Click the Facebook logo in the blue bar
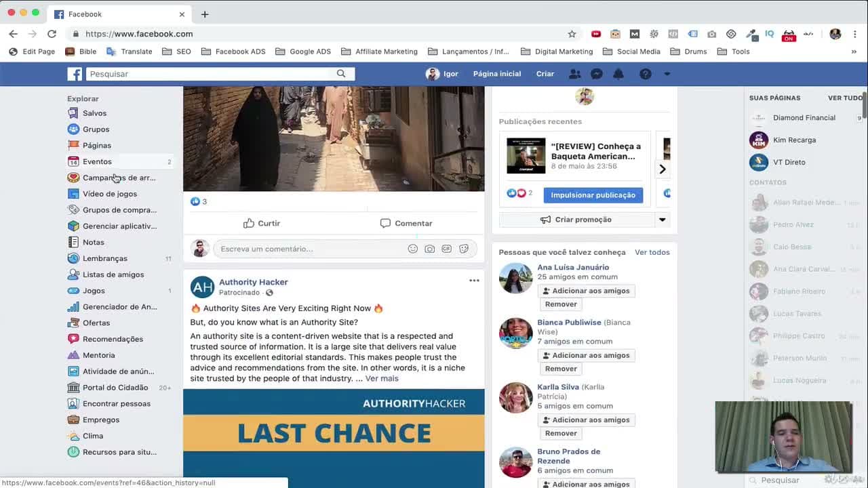The height and width of the screenshot is (488, 868). [x=75, y=74]
